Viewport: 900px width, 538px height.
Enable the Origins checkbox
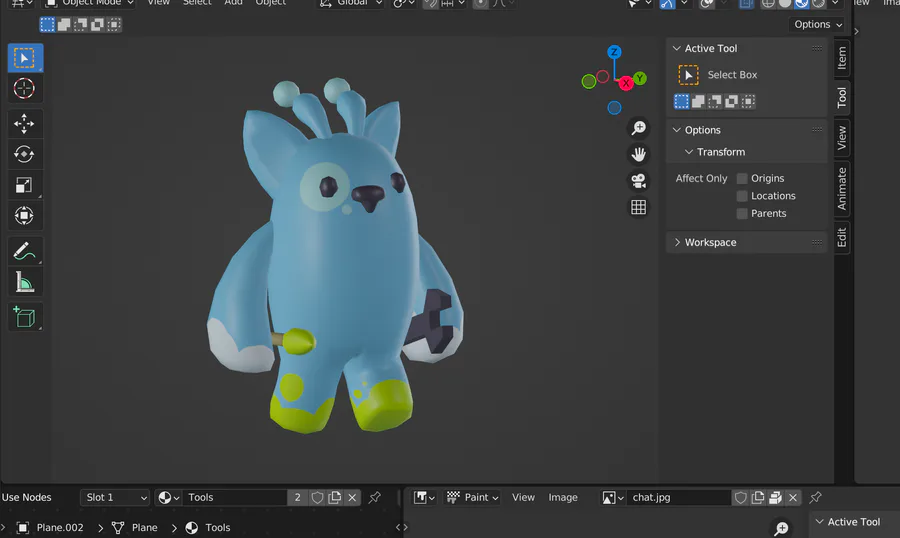[x=742, y=178]
